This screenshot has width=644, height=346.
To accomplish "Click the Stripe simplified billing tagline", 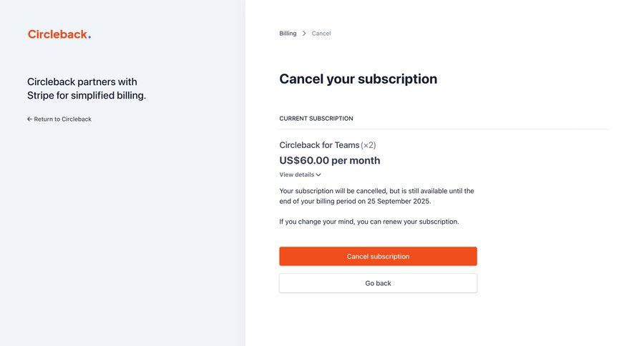I will click(x=86, y=89).
